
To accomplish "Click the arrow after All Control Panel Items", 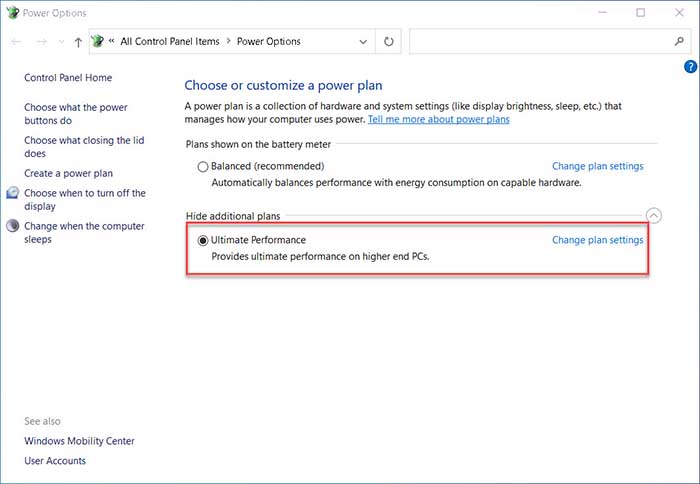I will [x=228, y=41].
